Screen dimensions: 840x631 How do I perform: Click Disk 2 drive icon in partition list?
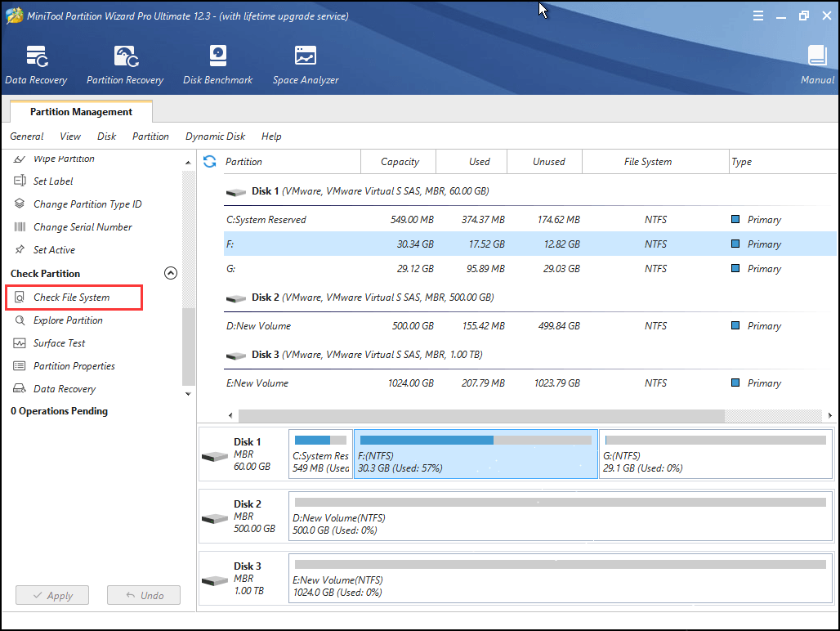click(x=235, y=298)
